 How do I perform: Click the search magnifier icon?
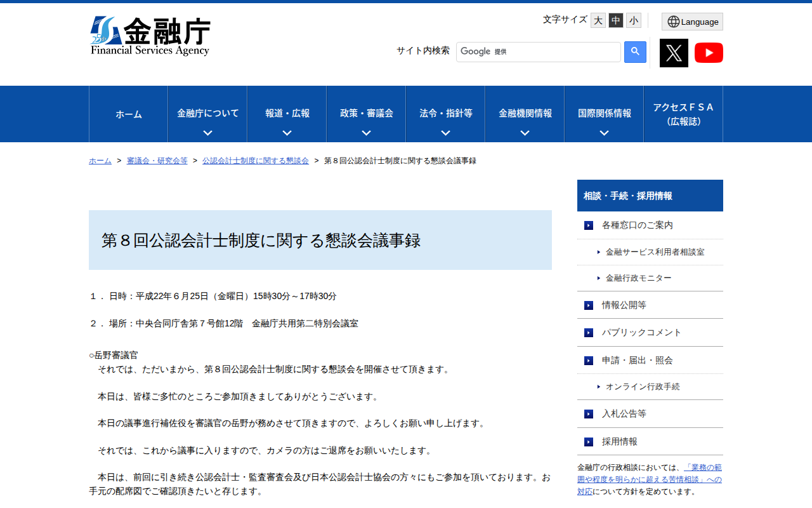click(x=635, y=51)
